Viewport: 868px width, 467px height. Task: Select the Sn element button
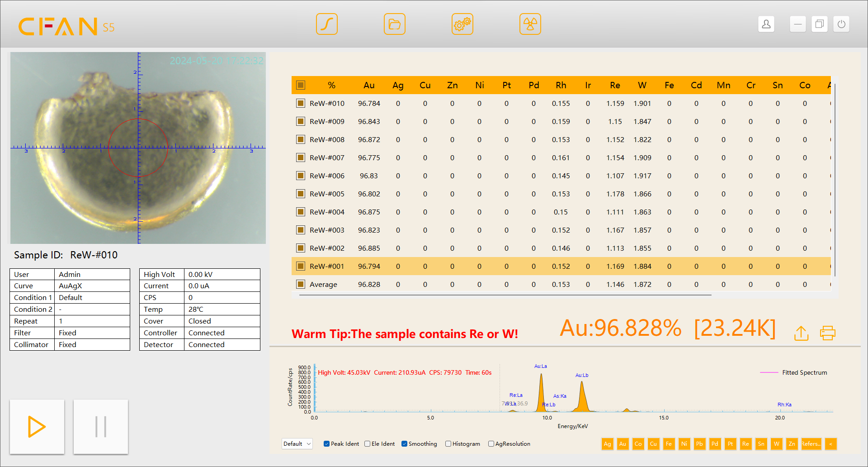click(x=761, y=444)
